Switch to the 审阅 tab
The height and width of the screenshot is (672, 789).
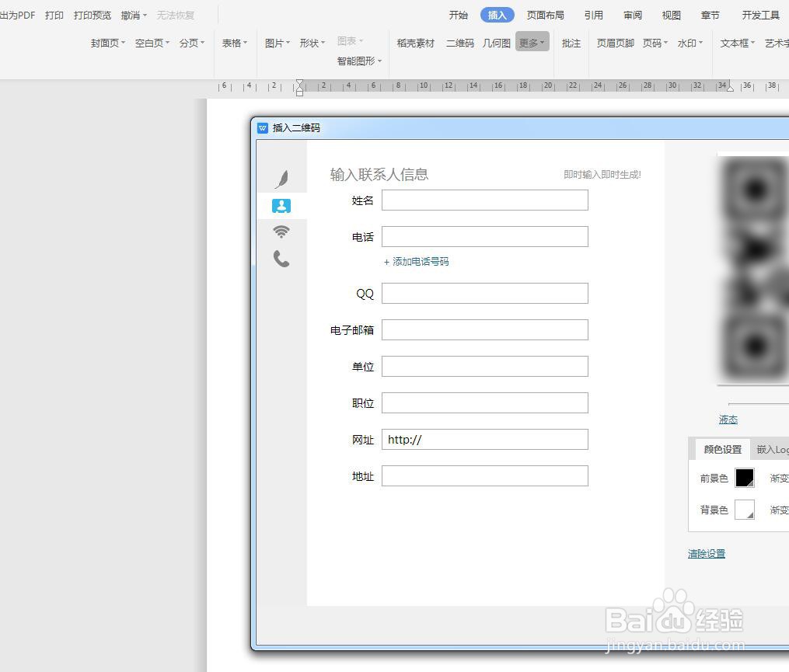tap(633, 15)
